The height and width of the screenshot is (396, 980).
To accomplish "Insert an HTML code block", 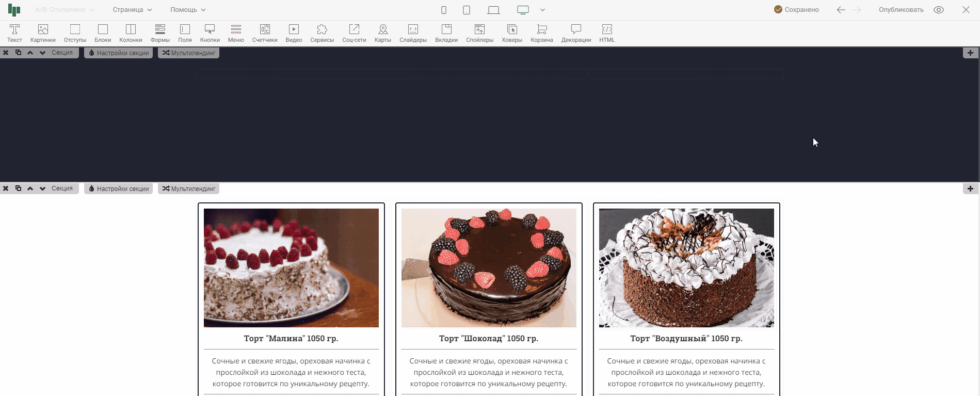I will click(x=607, y=33).
